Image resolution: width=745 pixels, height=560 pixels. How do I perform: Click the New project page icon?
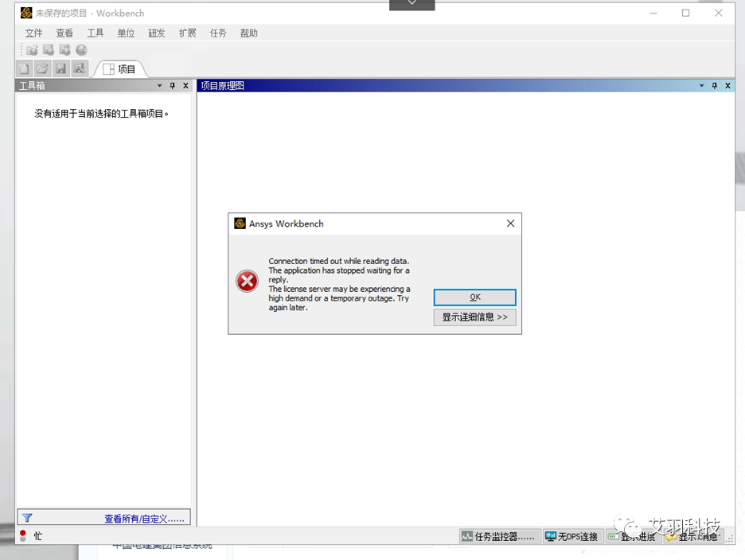(24, 69)
